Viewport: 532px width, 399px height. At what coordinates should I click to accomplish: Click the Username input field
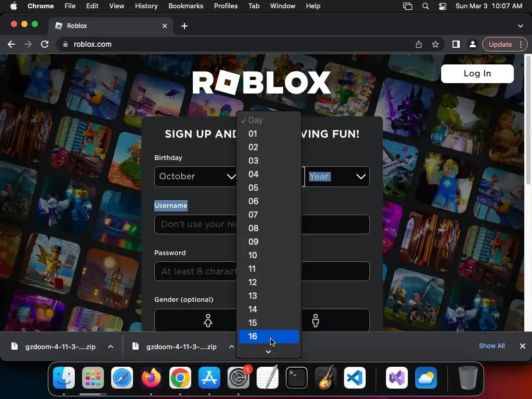pyautogui.click(x=262, y=224)
